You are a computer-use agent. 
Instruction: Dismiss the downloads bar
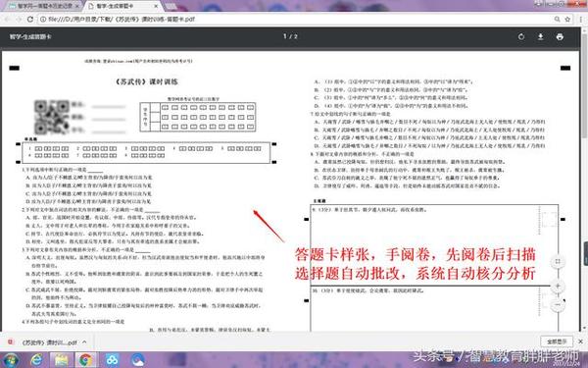point(580,342)
